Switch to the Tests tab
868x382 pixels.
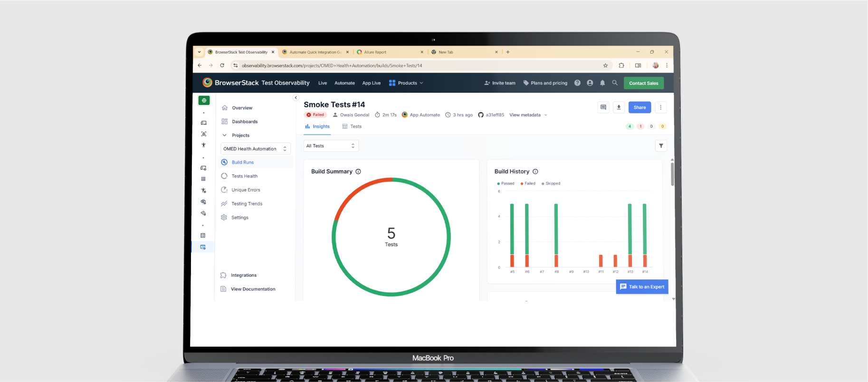click(x=352, y=127)
